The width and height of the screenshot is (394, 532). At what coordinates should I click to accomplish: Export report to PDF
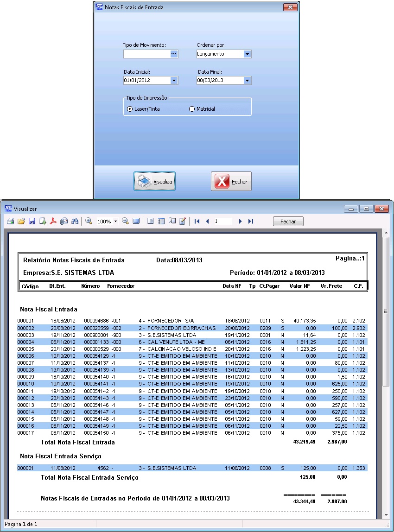click(x=53, y=222)
